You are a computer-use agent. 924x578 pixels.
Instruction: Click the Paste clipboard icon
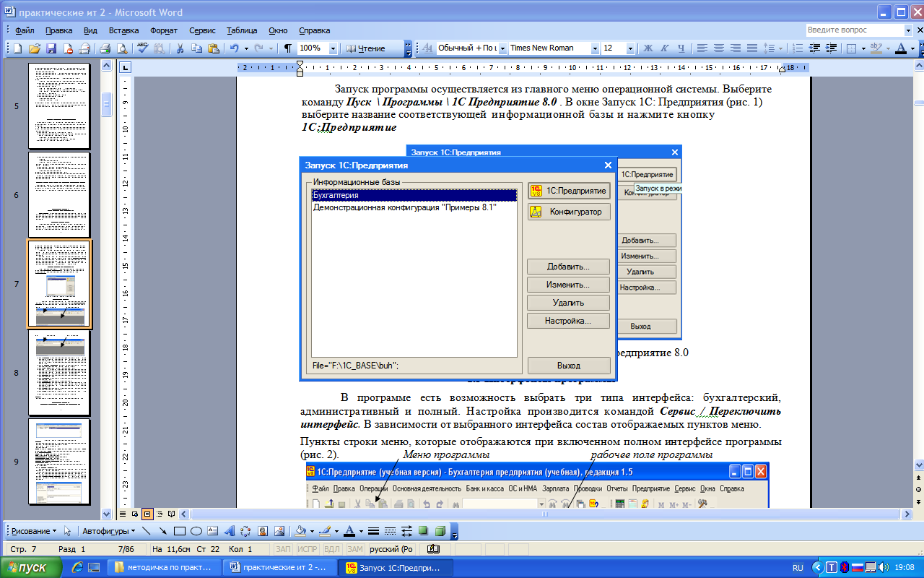(214, 48)
